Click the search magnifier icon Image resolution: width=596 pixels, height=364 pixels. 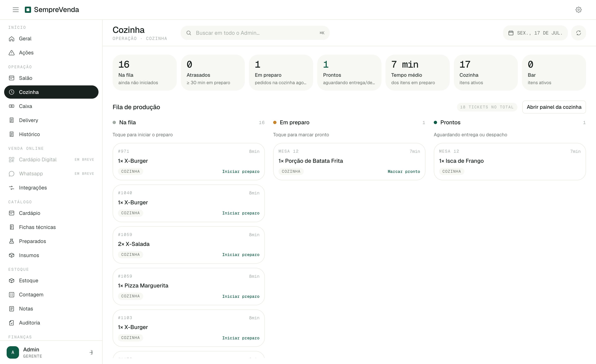189,33
